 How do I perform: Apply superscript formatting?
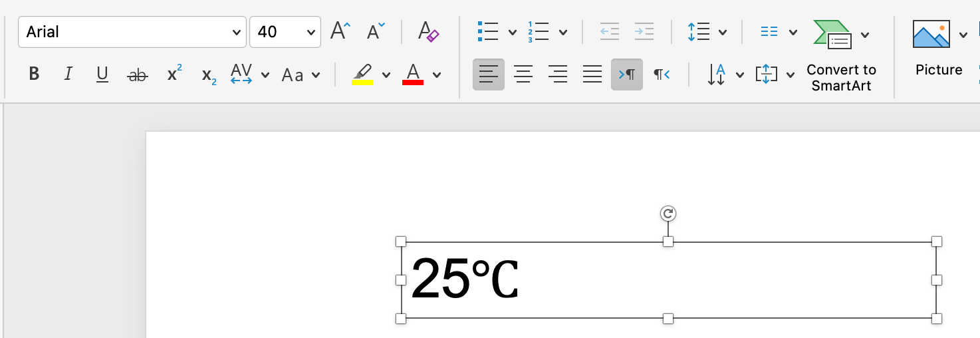(174, 75)
